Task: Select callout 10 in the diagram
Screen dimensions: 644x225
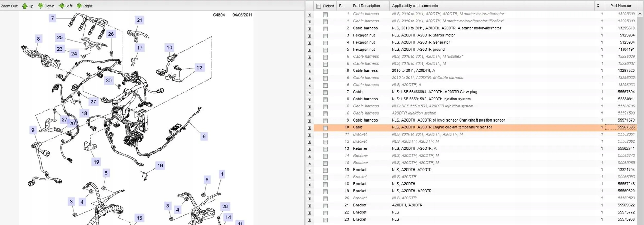Action: [170, 47]
